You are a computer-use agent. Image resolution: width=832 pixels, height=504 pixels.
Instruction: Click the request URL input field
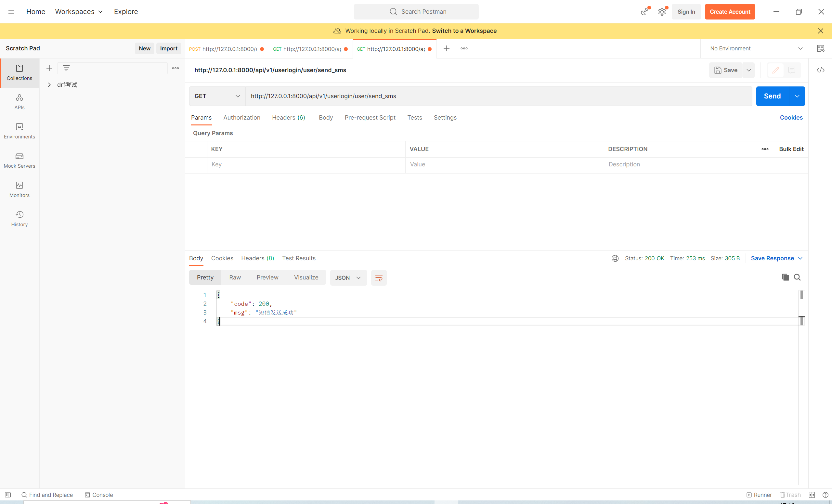[499, 96]
